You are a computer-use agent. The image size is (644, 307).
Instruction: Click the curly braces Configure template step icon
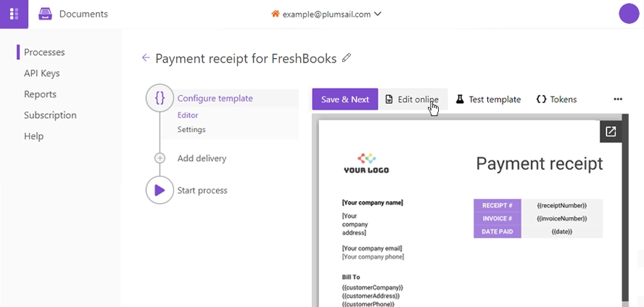click(160, 98)
